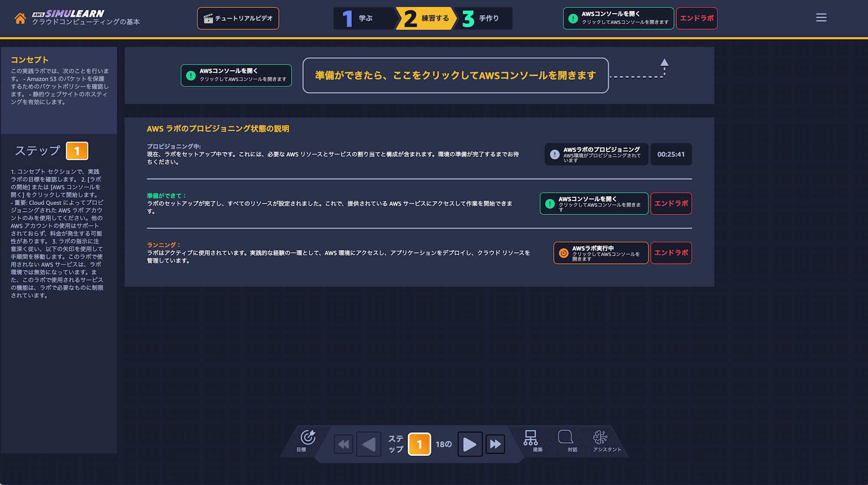Click エンドラボ in the ランニング row
Viewport: 868px width, 485px height.
coord(671,253)
